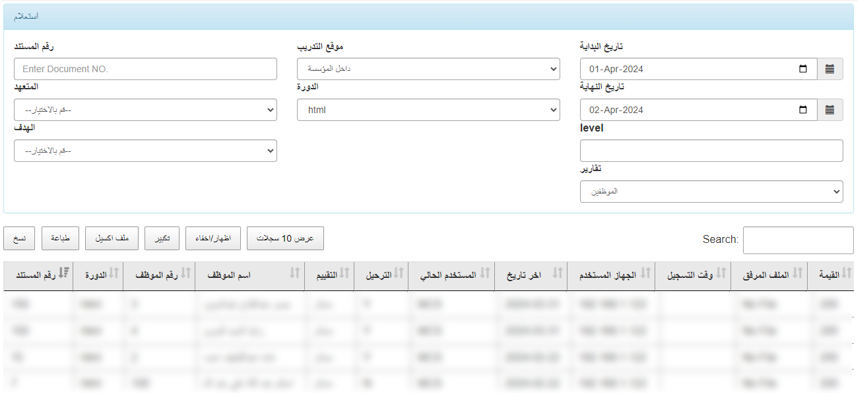Open the end date calendar grid button
This screenshot has height=401, width=858.
[x=829, y=110]
